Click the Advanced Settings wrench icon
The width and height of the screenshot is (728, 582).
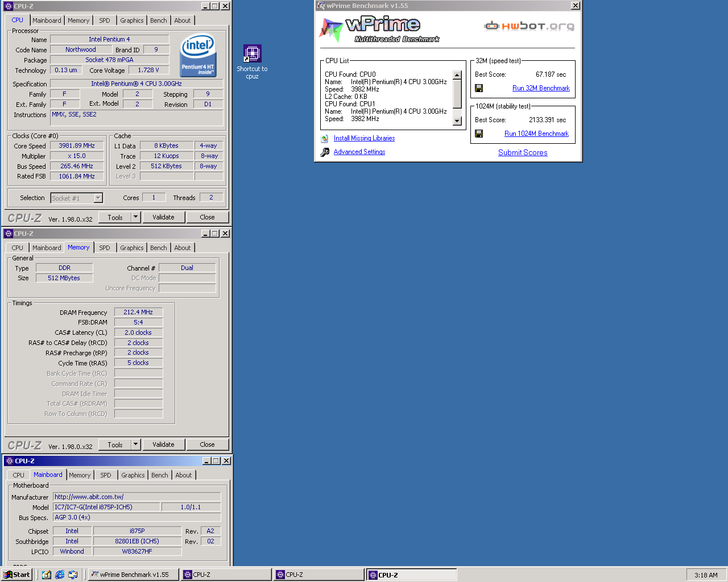325,152
